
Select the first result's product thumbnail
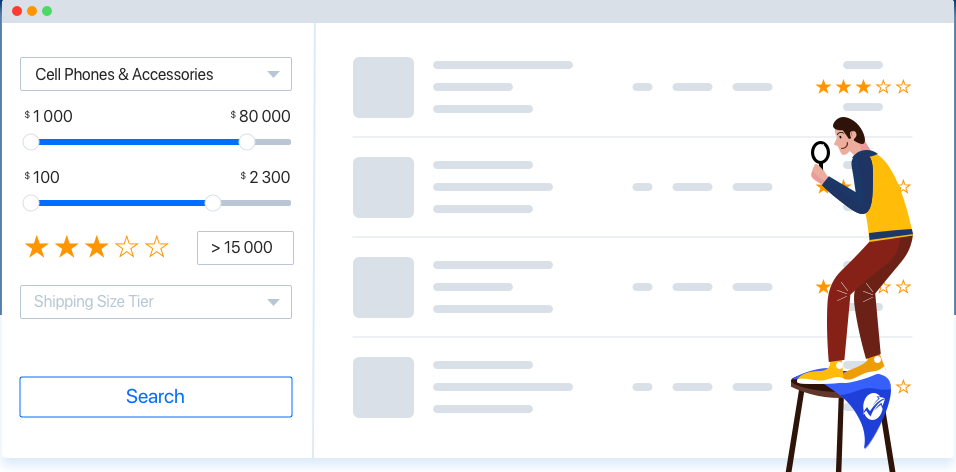pyautogui.click(x=383, y=87)
